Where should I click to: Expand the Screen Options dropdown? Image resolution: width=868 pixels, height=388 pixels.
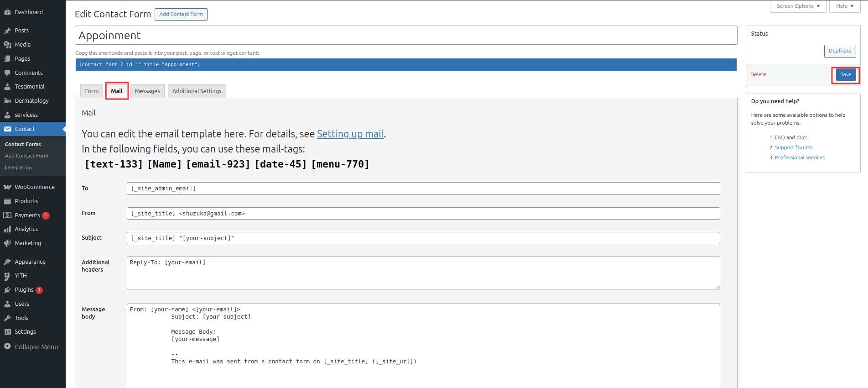tap(798, 6)
